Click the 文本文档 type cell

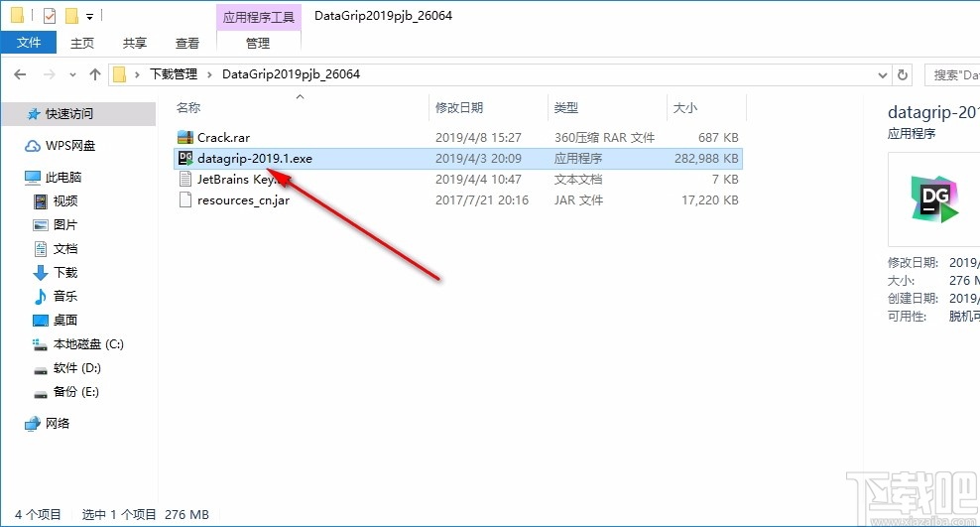click(x=578, y=180)
